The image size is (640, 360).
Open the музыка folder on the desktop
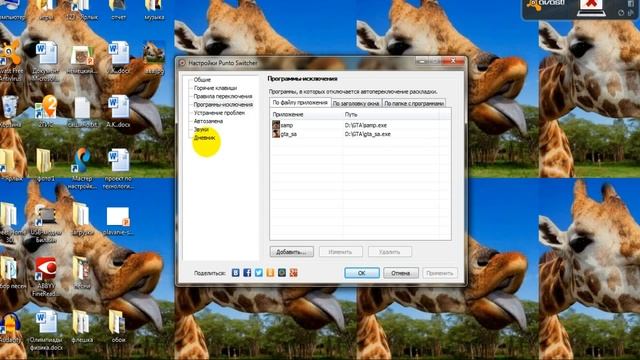pos(154,10)
